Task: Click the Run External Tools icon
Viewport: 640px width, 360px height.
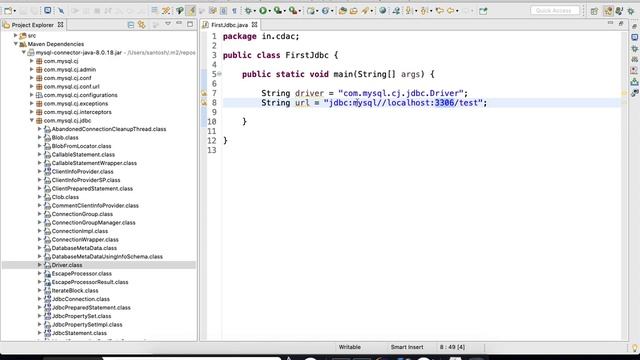Action: (x=293, y=11)
